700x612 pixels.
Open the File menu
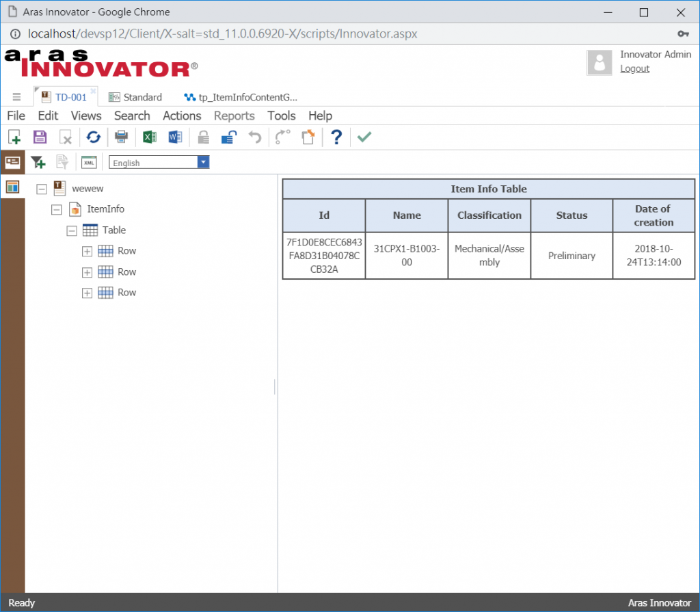(16, 116)
